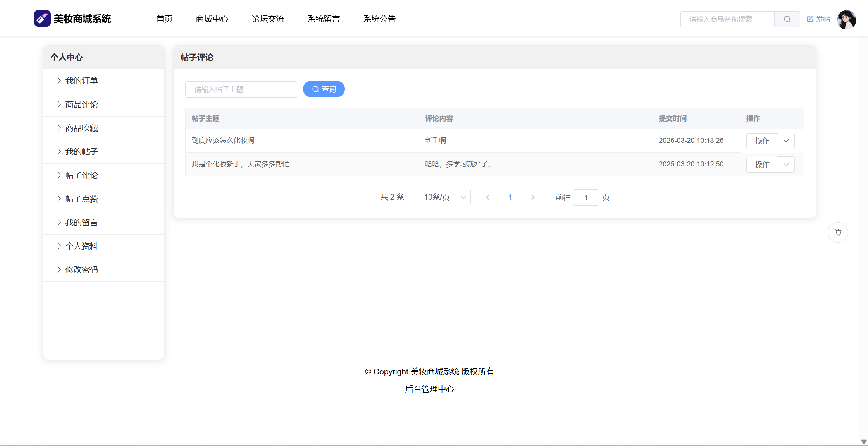
Task: Focus the 请输入帖子主题 input field
Action: pyautogui.click(x=241, y=89)
